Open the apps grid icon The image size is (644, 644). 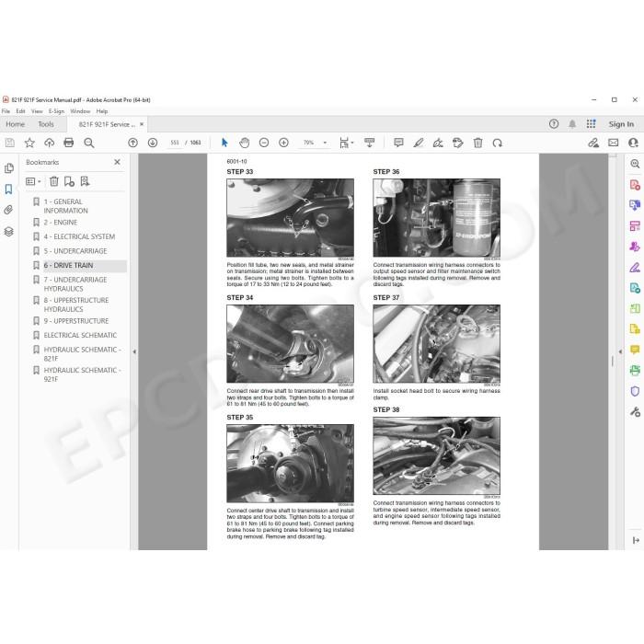pos(591,124)
